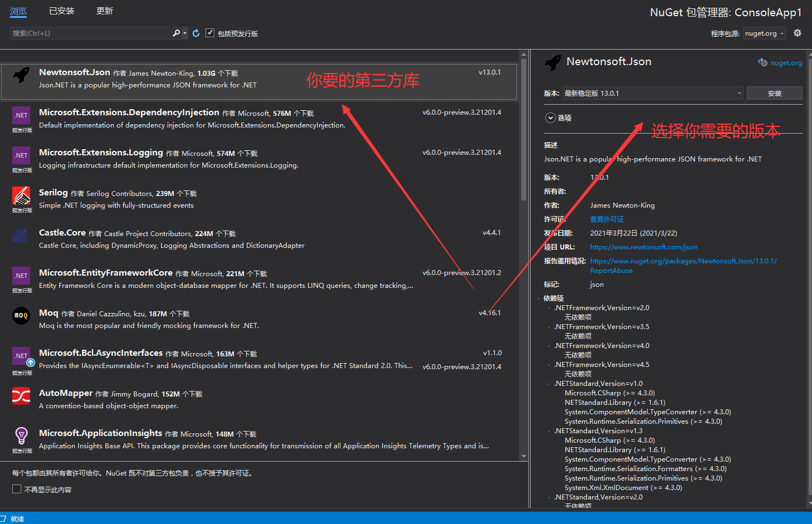Toggle the include prerelease checkbox

[x=210, y=33]
